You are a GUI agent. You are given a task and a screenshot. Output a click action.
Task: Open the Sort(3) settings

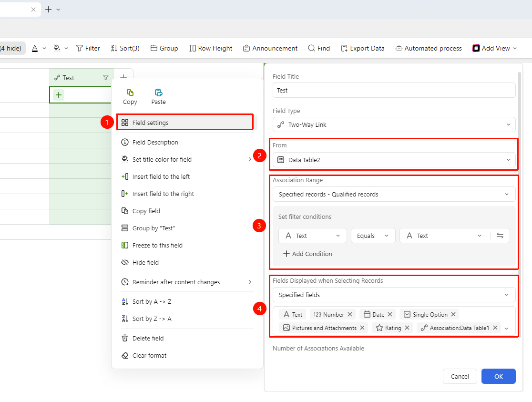pos(125,48)
